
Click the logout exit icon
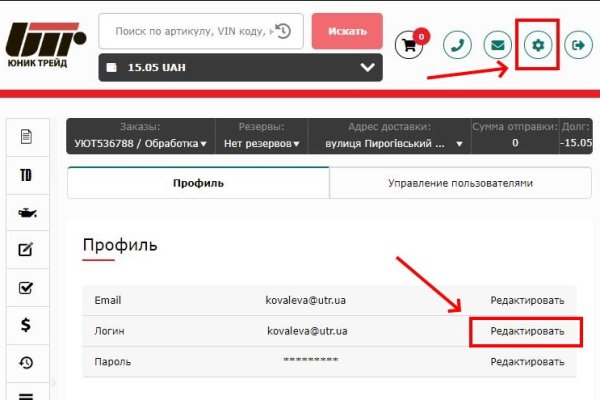pyautogui.click(x=578, y=45)
